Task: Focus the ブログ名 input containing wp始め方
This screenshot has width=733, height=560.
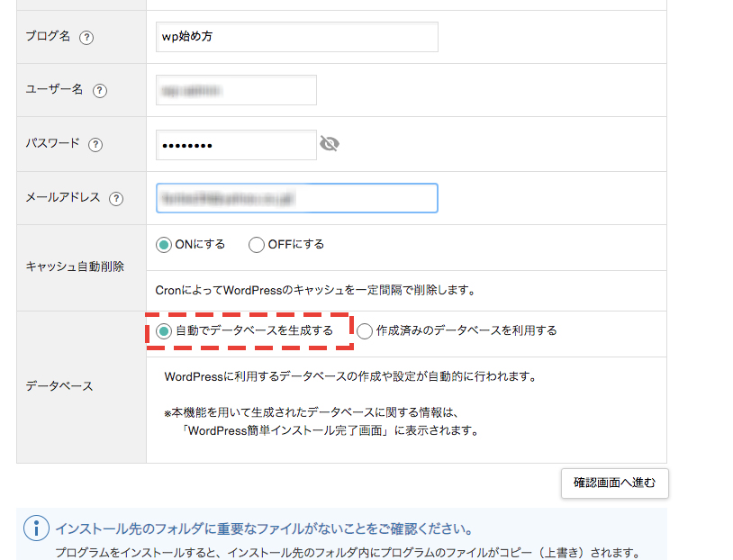Action: point(296,37)
